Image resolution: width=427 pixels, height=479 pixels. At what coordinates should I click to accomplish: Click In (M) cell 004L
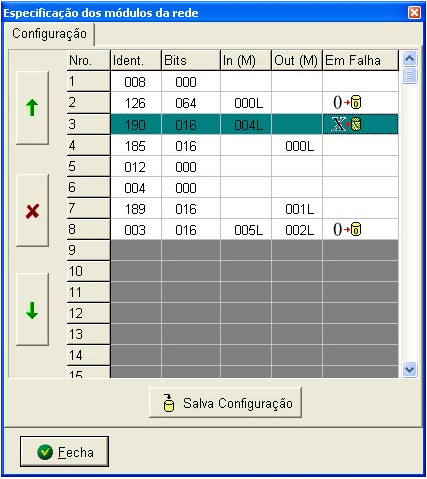click(246, 124)
